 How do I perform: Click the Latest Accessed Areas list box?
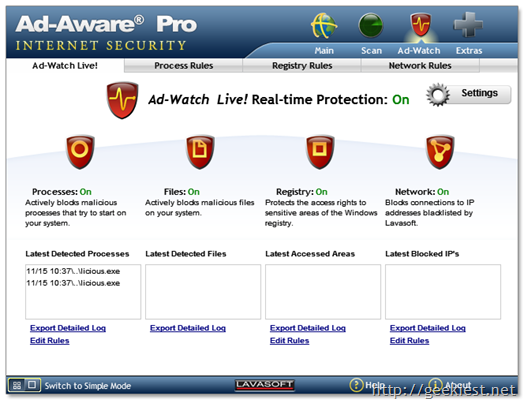tap(323, 292)
